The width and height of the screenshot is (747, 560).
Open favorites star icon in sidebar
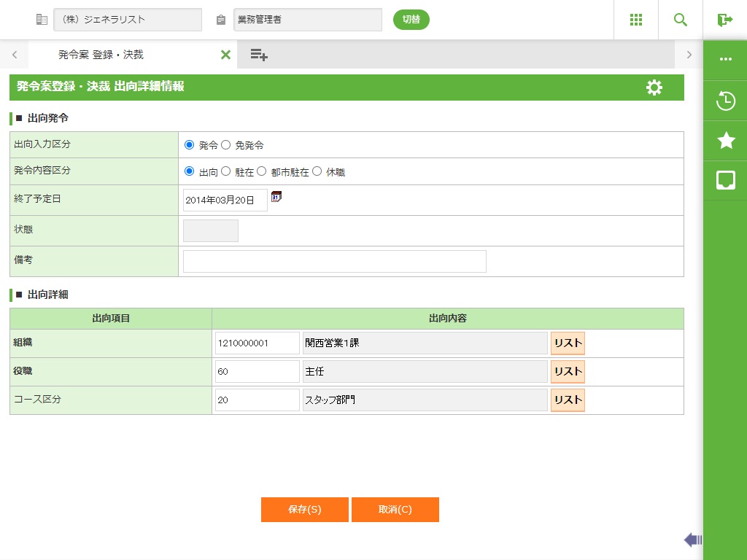pos(726,141)
